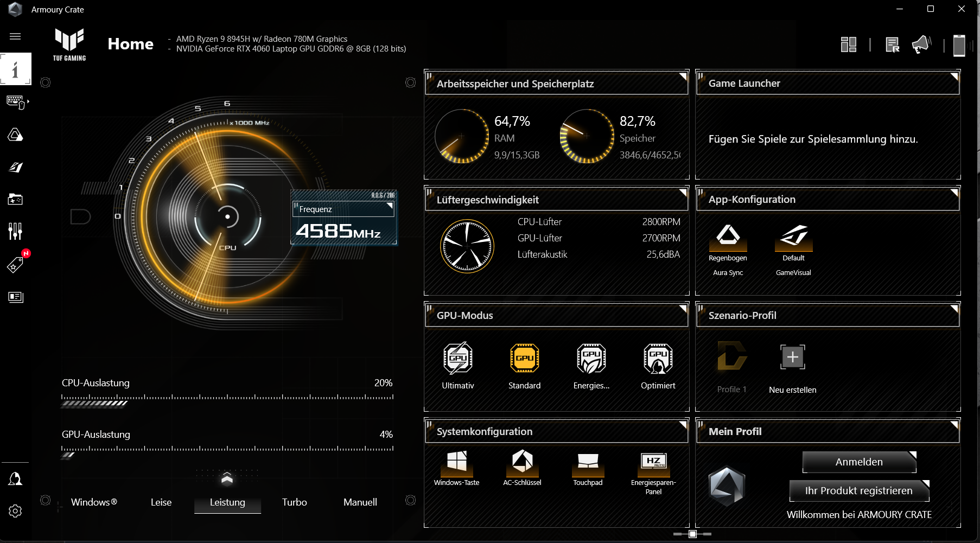
Task: Switch GPU mode to Energiesparen
Action: pos(591,358)
